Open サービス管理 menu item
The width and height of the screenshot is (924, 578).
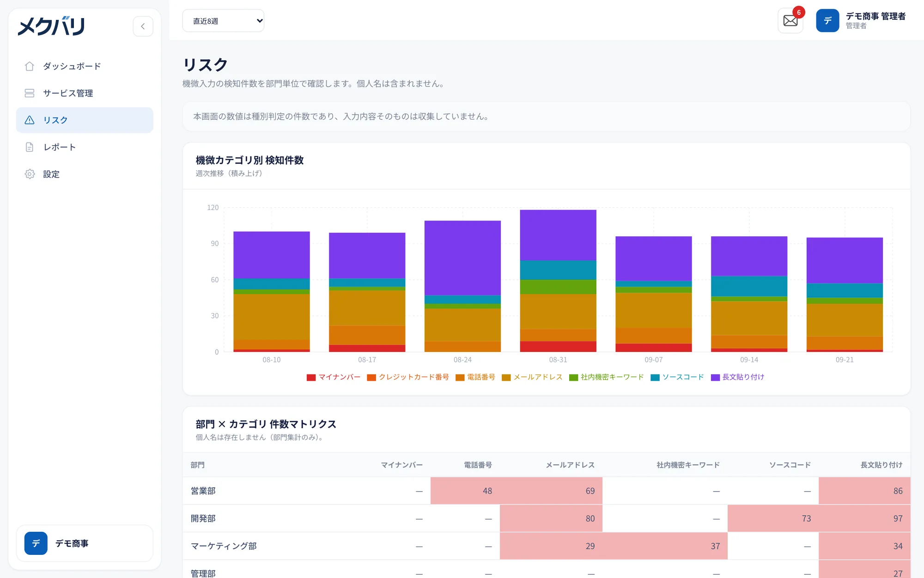tap(85, 93)
